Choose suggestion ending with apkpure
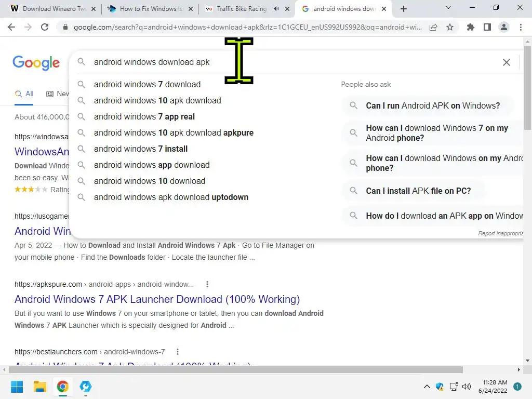 pos(174,132)
